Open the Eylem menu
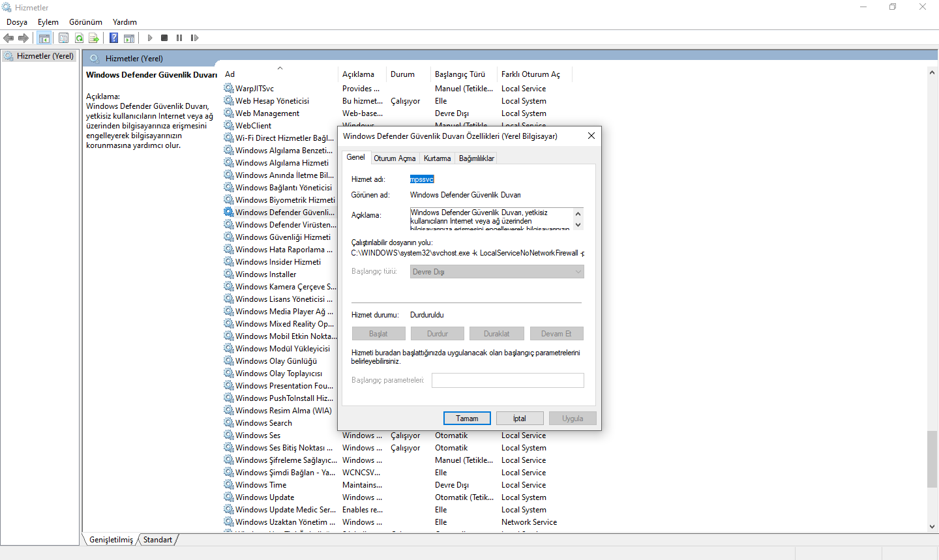Image resolution: width=939 pixels, height=560 pixels. 48,22
